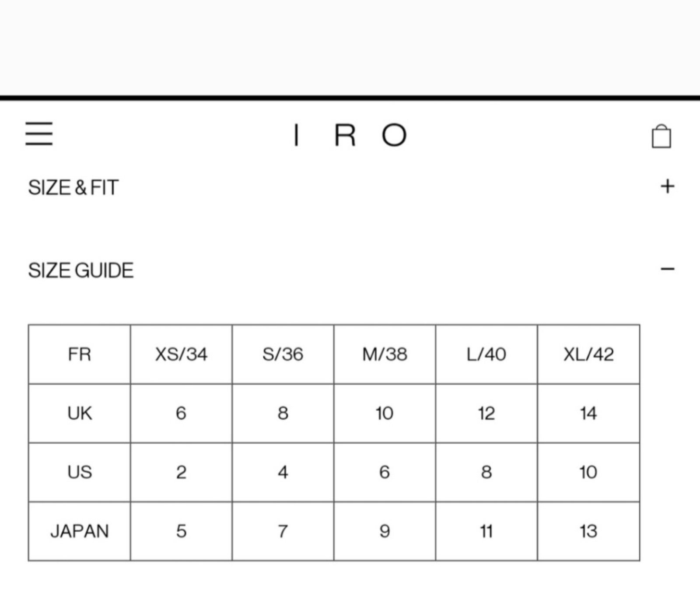Select the XL/42 size cell
The image size is (700, 600).
pos(588,354)
